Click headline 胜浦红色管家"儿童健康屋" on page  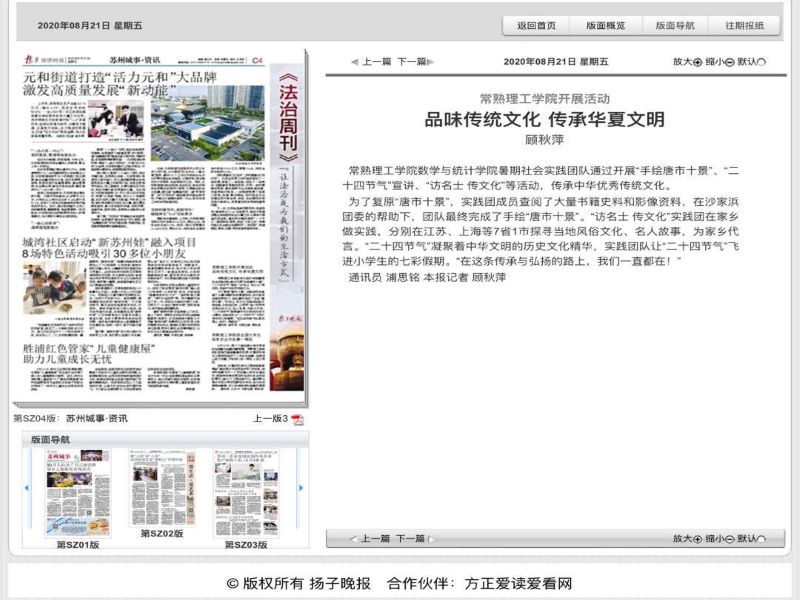tap(89, 348)
